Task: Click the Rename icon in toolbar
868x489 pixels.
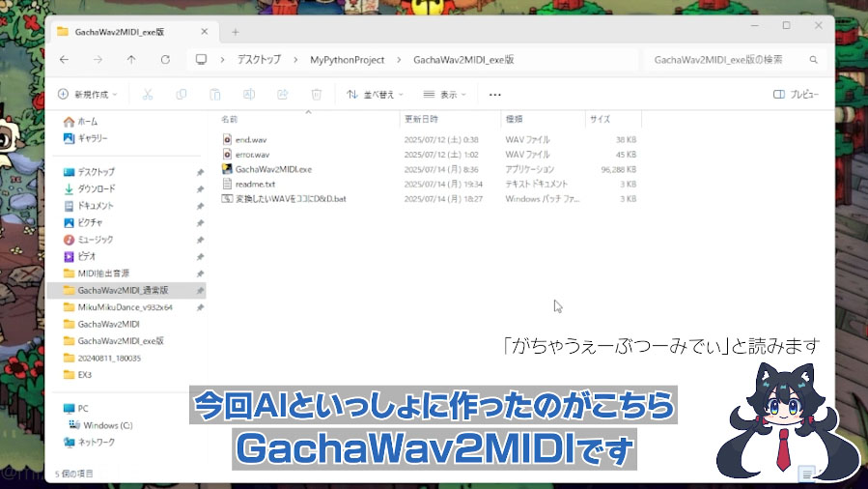Action: [248, 95]
